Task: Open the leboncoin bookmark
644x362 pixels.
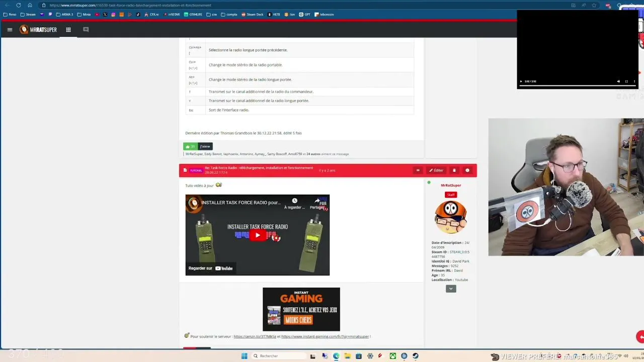Action: 325,15
